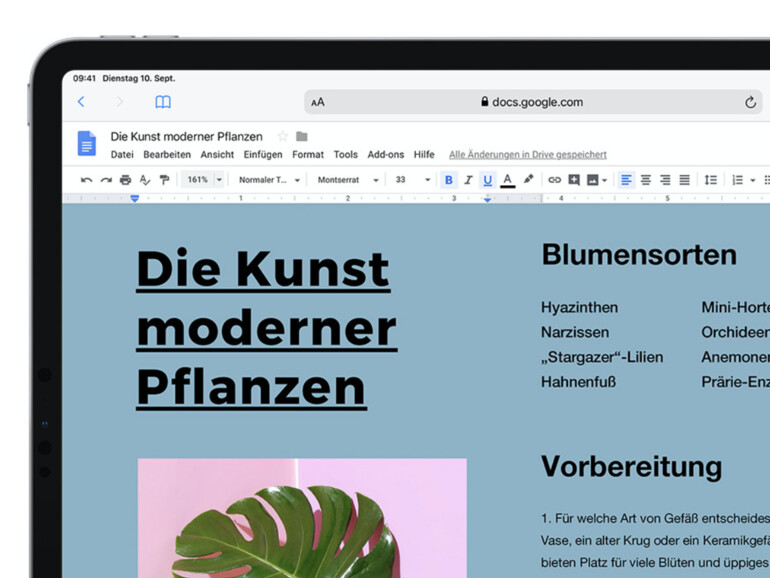Viewport: 770px width, 578px height.
Task: Click the word Hahnenfuß
Action: 578,382
